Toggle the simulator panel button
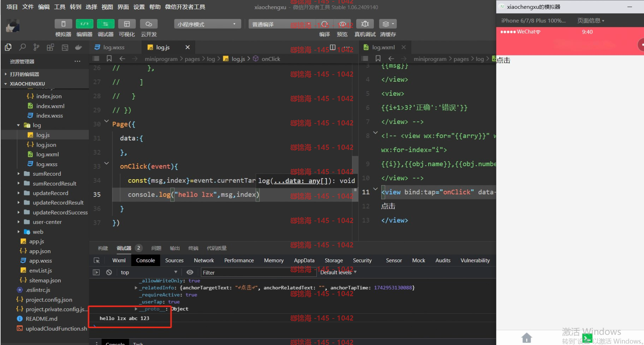644x345 pixels. pos(64,24)
